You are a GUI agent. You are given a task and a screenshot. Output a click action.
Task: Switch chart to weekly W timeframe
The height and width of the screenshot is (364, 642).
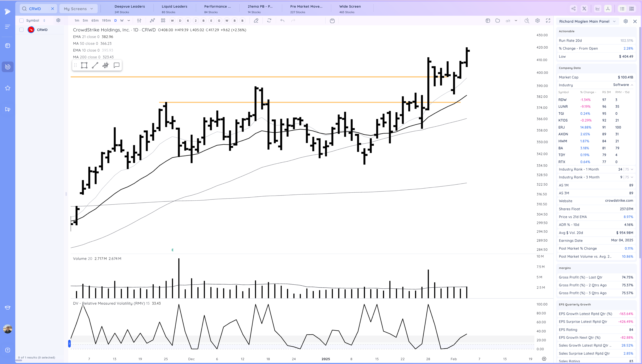pyautogui.click(x=122, y=21)
